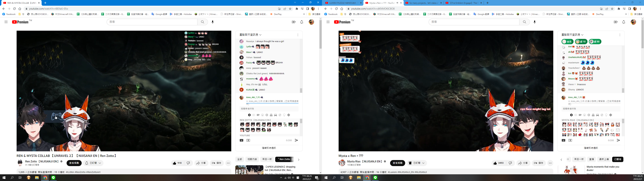
Task: Select 最新上傳 chip in right window
Action: point(604,159)
